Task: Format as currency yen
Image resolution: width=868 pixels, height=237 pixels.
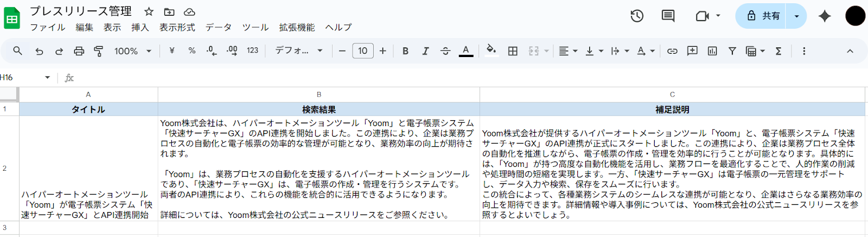Action: pos(172,51)
